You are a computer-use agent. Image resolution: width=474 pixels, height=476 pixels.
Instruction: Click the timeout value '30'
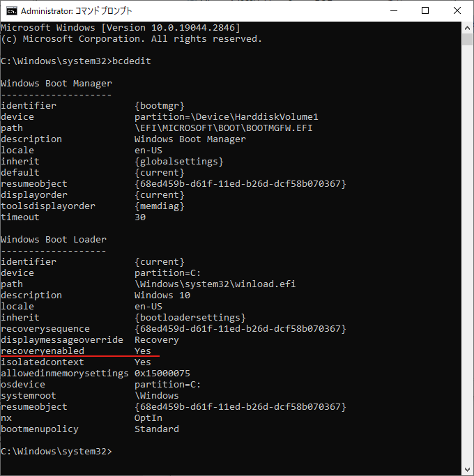point(140,217)
